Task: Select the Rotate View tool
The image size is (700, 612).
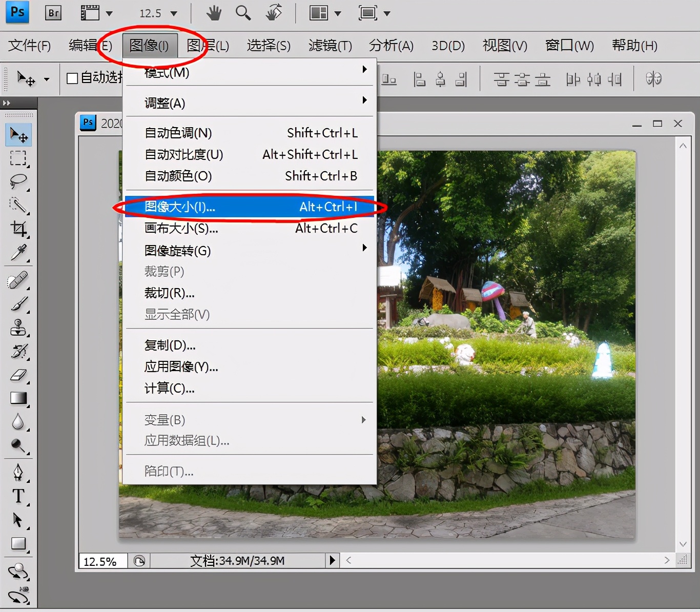Action: click(274, 13)
